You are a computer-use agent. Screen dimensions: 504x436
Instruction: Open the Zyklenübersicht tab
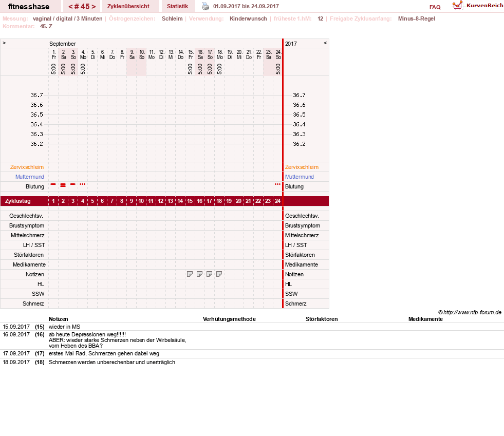128,6
